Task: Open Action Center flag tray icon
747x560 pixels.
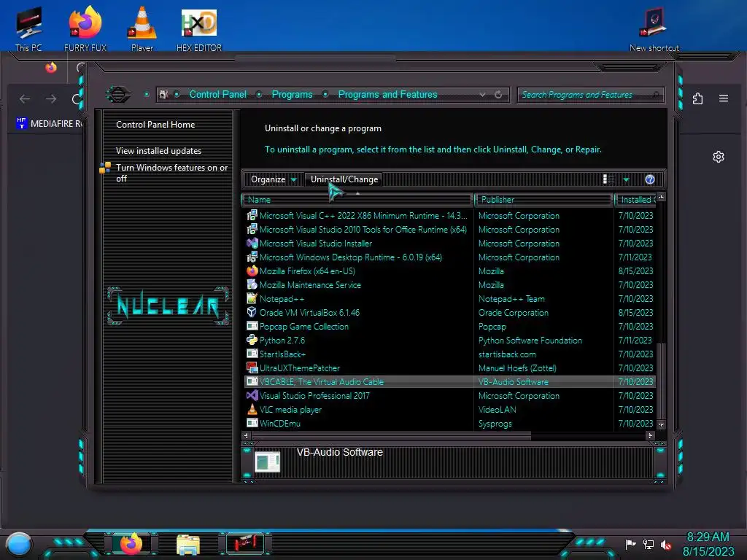Action: 630,544
